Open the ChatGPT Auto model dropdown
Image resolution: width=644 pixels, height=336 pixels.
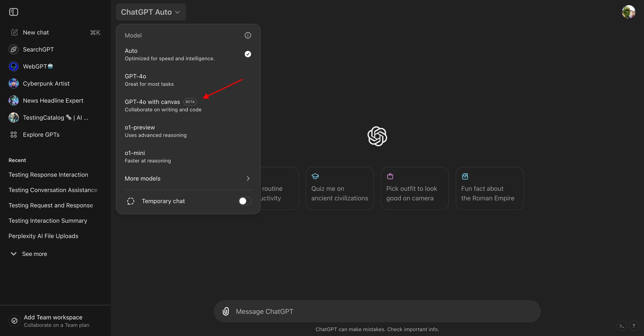[x=151, y=12]
